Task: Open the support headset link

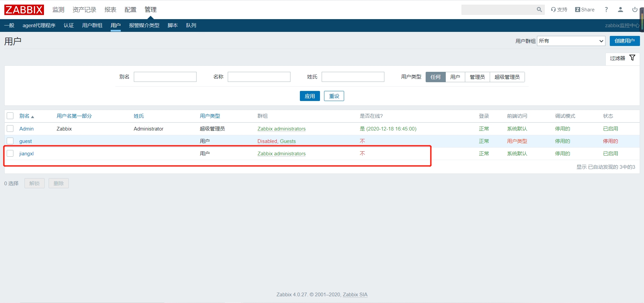Action: point(559,10)
